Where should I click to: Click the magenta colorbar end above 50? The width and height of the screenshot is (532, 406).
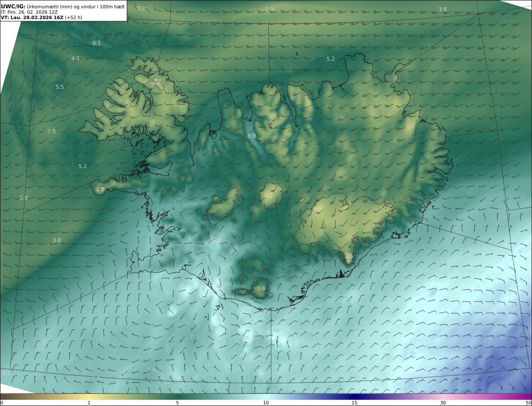527,396
